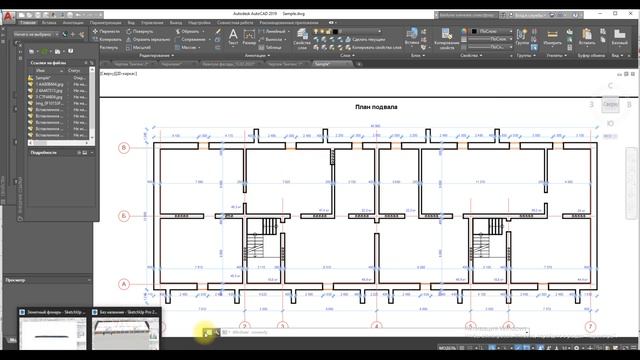Image resolution: width=640 pixels, height=360 pixels.
Task: Select the Move (Перенести) tool
Action: (x=106, y=31)
